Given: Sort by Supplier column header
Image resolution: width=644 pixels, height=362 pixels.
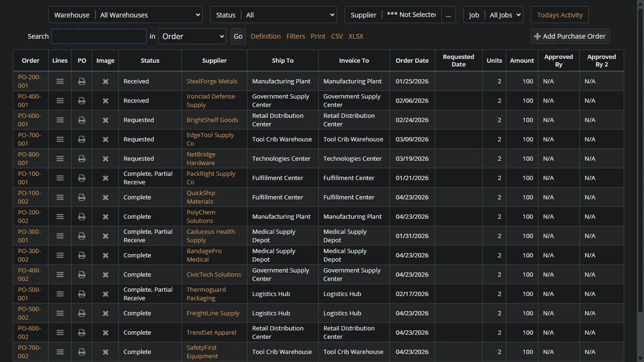Looking at the screenshot, I should pyautogui.click(x=215, y=60).
